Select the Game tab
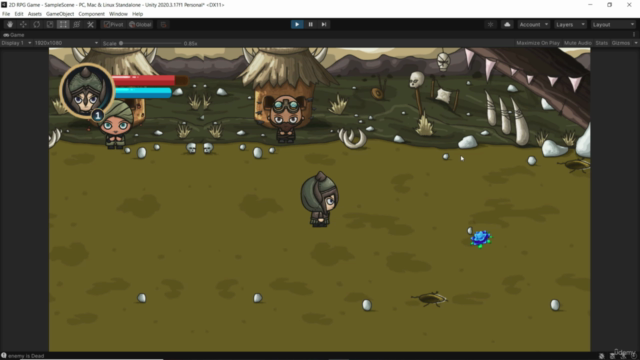This screenshot has height=360, width=640. pos(14,35)
